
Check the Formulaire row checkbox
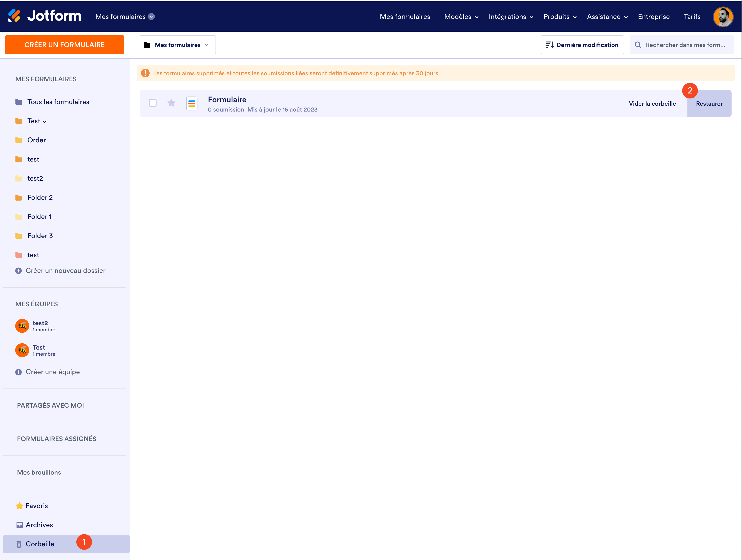coord(153,103)
